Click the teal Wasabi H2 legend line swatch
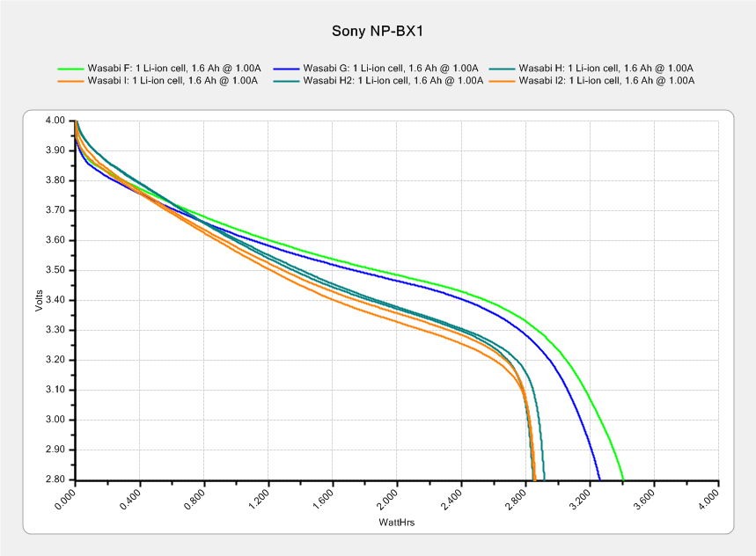 coord(286,80)
